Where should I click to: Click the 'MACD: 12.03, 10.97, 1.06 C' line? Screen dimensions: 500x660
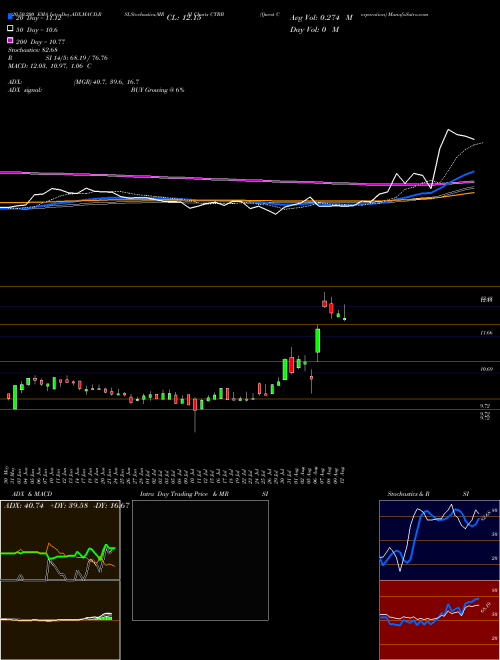pyautogui.click(x=50, y=66)
